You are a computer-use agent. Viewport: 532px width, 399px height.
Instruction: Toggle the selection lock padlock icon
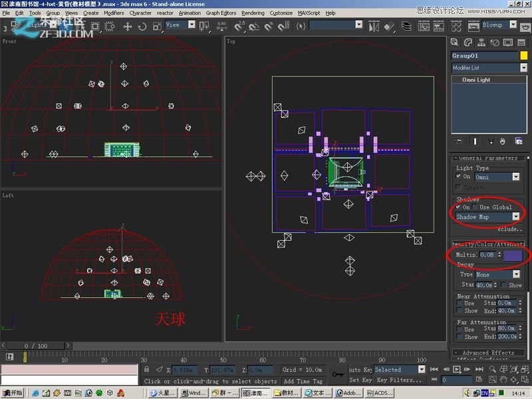[x=146, y=369]
